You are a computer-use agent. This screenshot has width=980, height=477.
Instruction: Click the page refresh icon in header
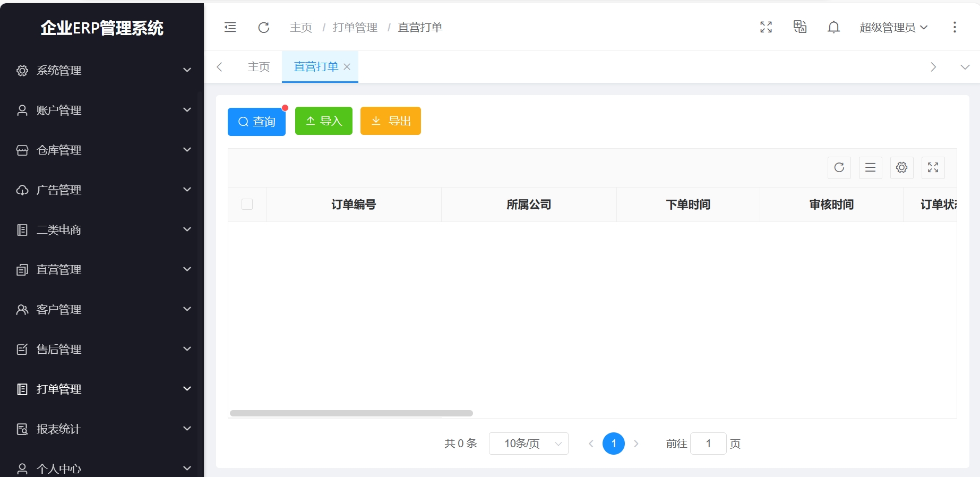pyautogui.click(x=264, y=27)
